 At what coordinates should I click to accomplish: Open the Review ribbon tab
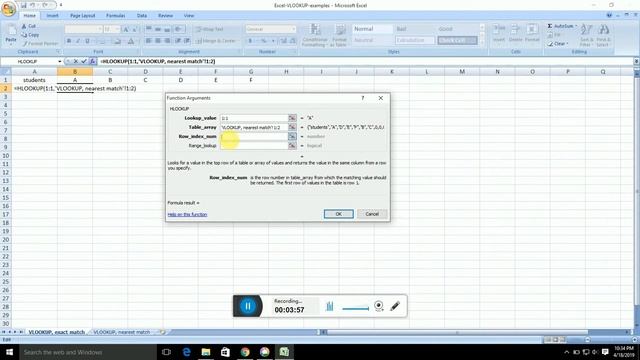(x=165, y=16)
